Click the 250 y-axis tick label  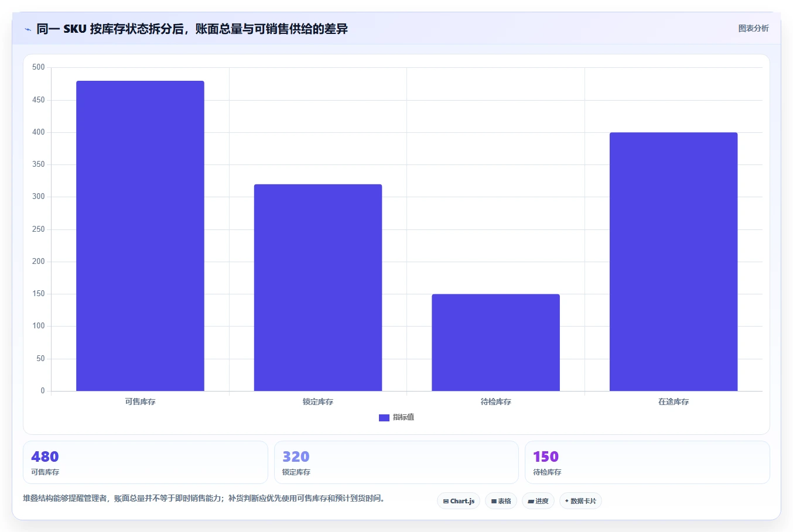pyautogui.click(x=39, y=229)
